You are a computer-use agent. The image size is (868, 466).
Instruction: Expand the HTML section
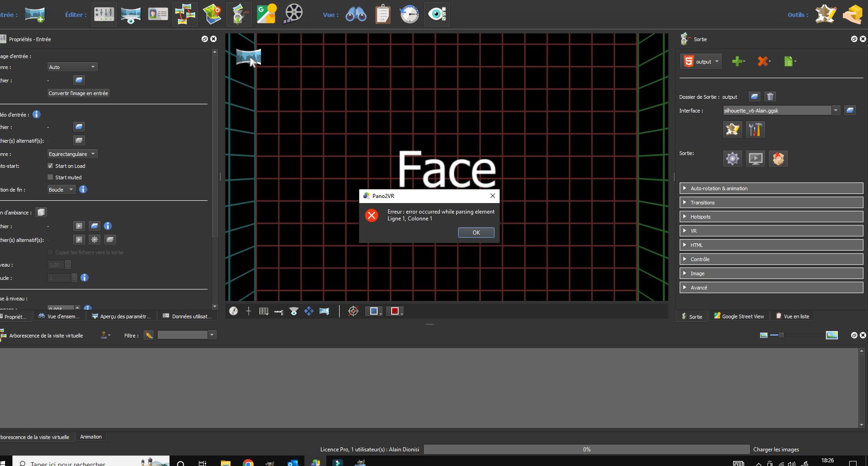(771, 245)
